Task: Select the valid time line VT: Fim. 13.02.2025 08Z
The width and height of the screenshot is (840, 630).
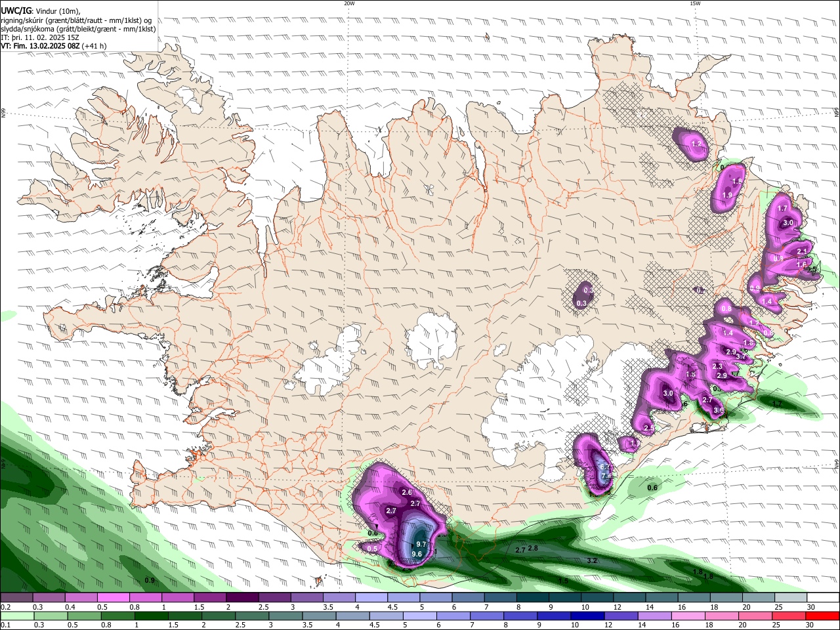Action: (x=54, y=46)
